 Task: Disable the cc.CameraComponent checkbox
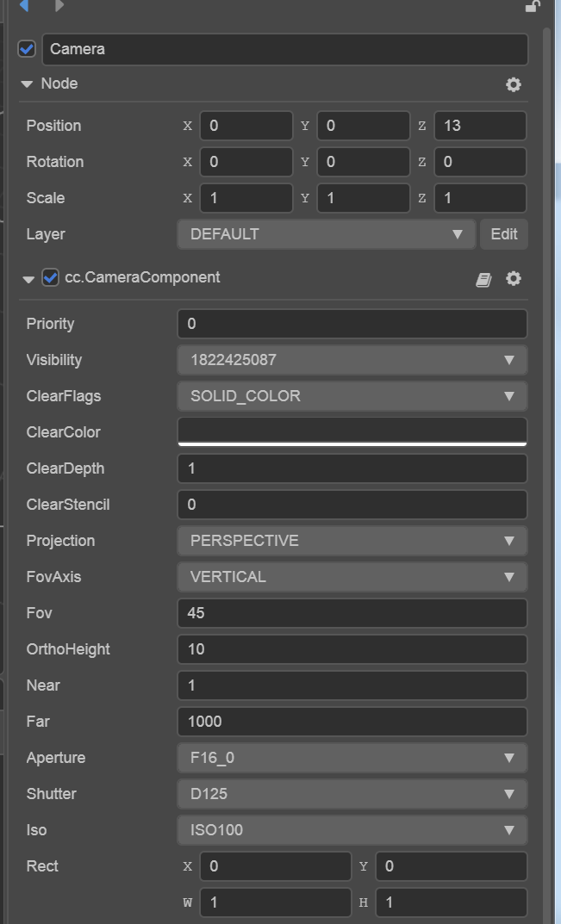coord(51,277)
